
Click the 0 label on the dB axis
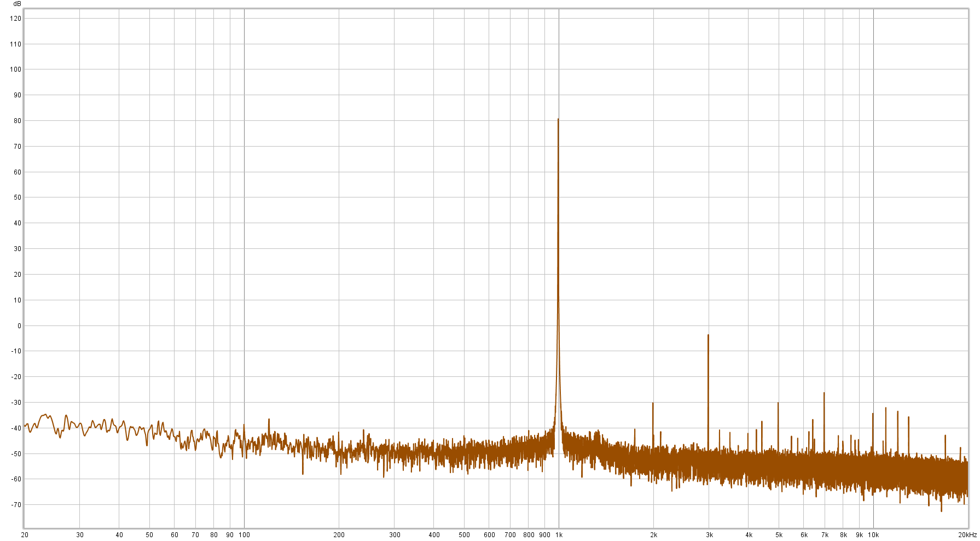click(20, 326)
